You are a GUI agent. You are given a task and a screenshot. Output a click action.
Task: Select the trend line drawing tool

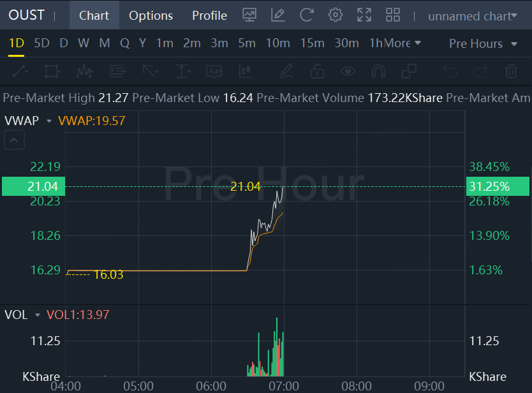coord(20,71)
